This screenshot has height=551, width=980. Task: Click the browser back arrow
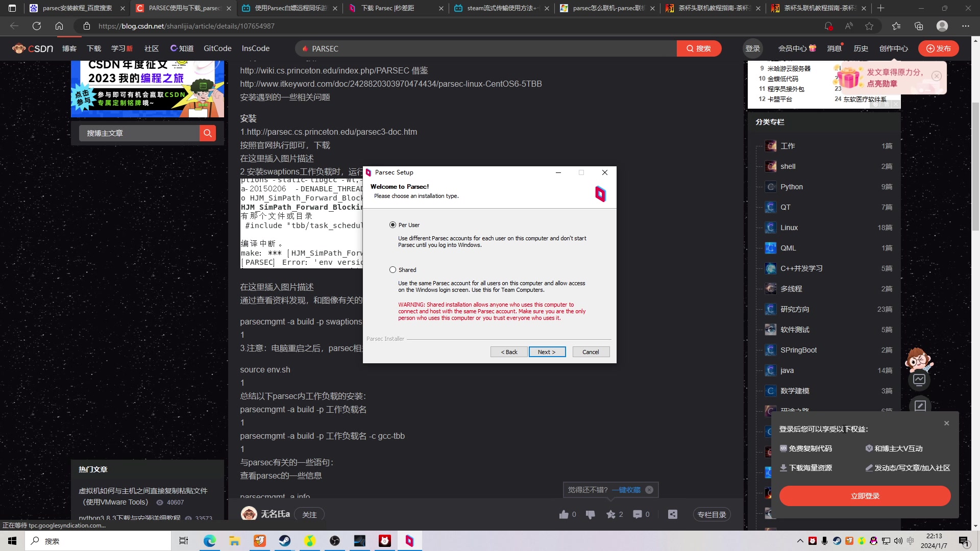[14, 26]
